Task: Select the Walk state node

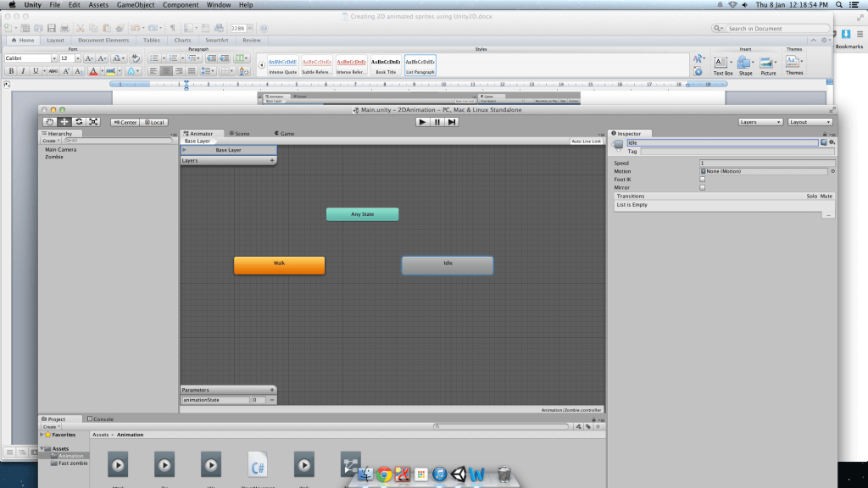Action: [x=279, y=265]
